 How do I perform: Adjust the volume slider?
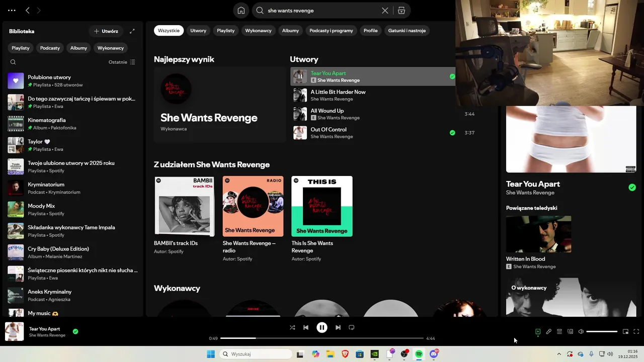pos(602,332)
